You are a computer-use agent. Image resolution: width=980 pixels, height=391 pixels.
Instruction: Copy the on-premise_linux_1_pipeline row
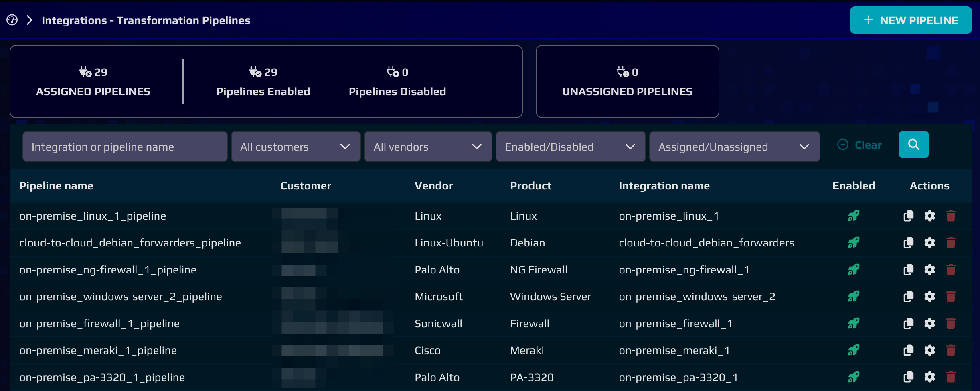[908, 216]
